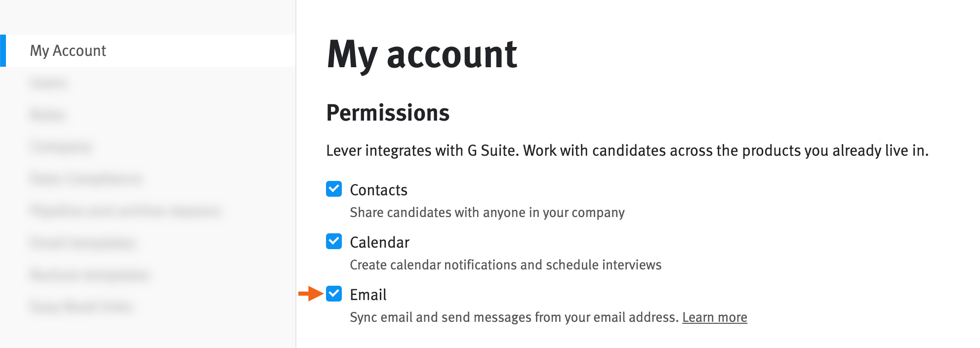Disable interview scheduling via the Calendar checkbox
980x348 pixels.
click(334, 242)
